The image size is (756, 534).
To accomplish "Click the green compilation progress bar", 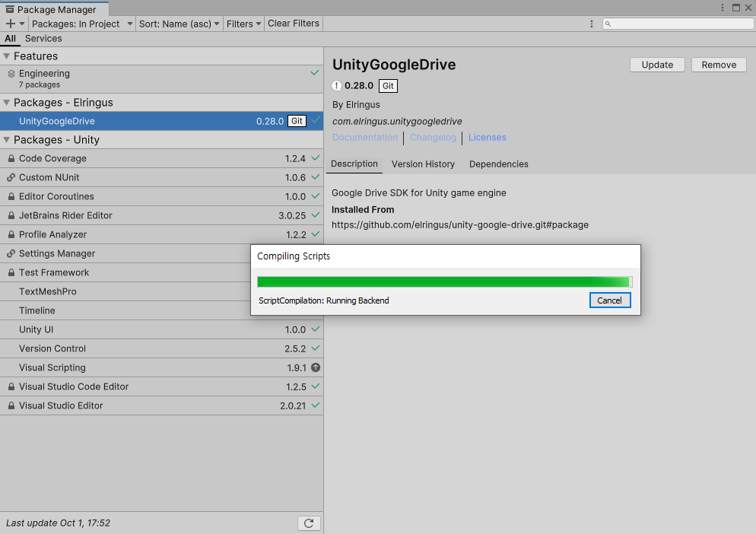I will point(444,281).
